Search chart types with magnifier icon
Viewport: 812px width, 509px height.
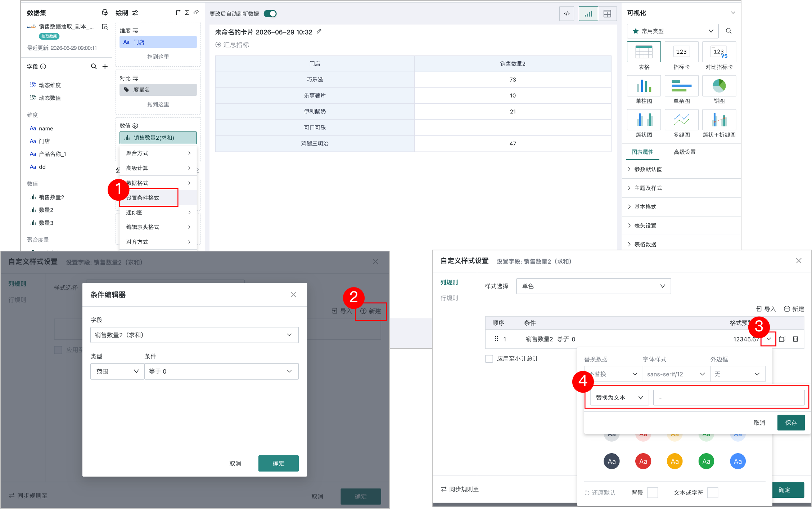(728, 31)
